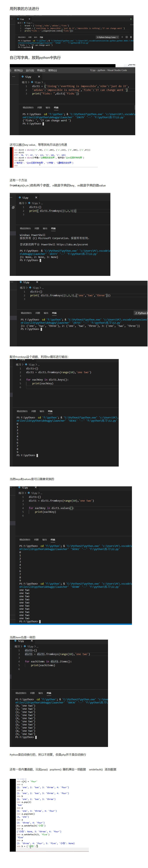The height and width of the screenshot is (868, 148).
Task: Open 调试控制台 tab below the dict1.items() loop
Action: click(x=21, y=693)
